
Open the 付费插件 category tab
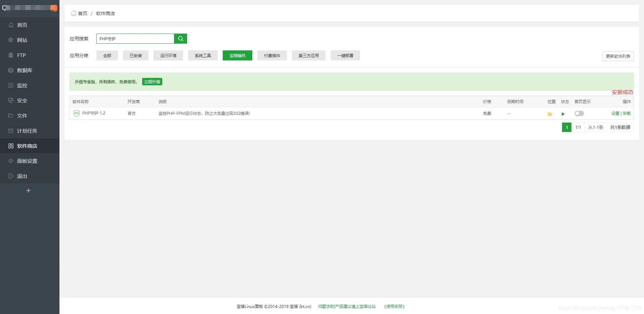[272, 55]
